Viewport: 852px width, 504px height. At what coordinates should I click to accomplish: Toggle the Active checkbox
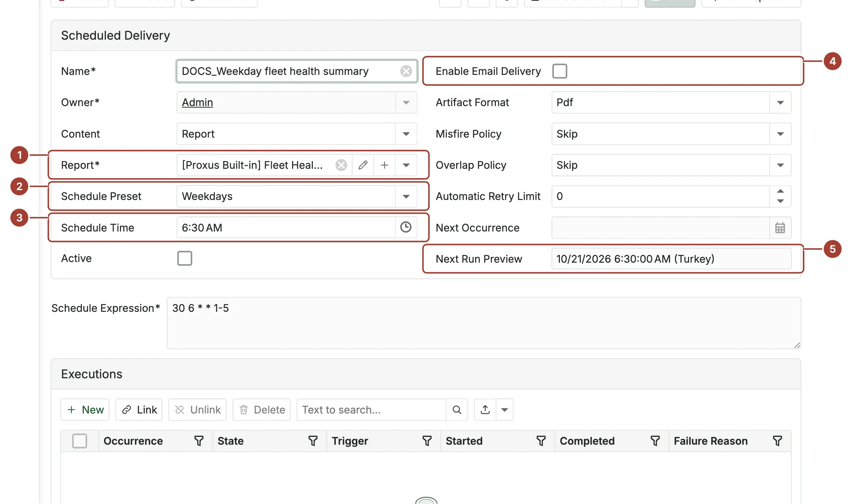[185, 259]
